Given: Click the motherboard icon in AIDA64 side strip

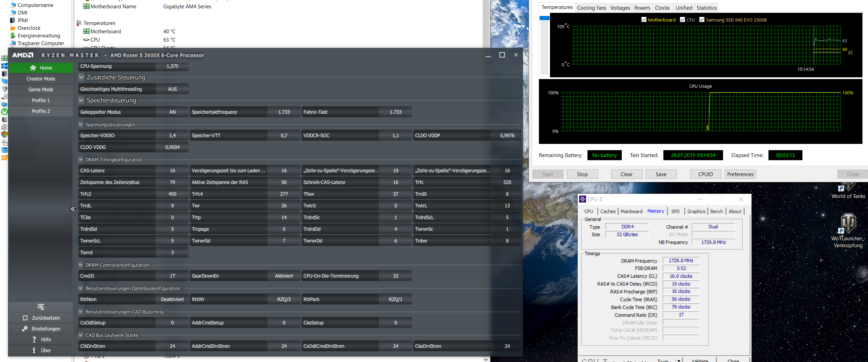Looking at the screenshot, I should (x=5, y=58).
